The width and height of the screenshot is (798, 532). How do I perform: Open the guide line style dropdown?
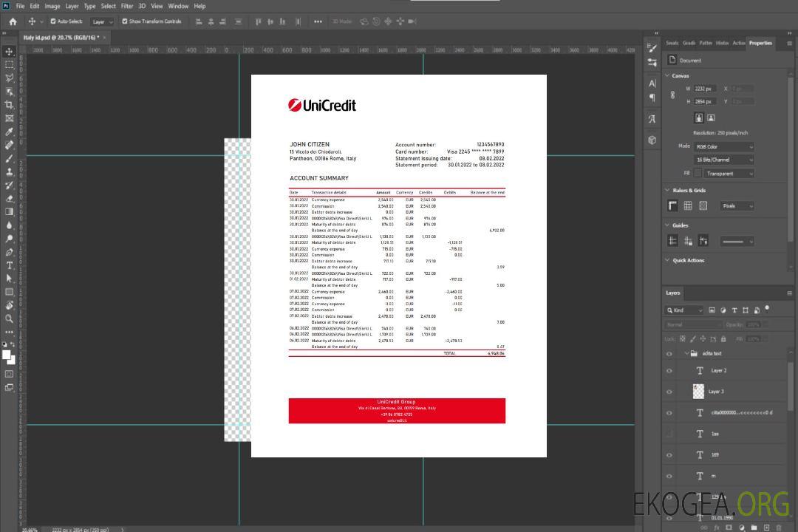[737, 242]
